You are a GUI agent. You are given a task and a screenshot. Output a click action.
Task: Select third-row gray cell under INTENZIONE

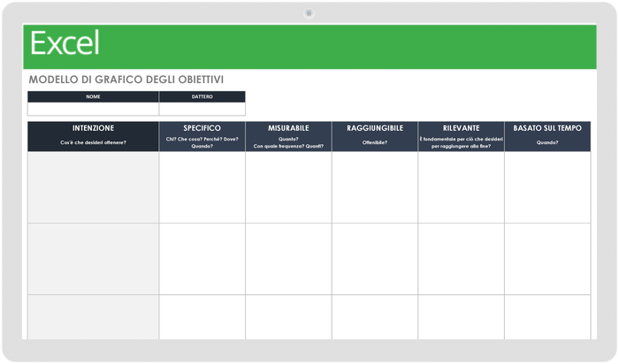point(93,317)
